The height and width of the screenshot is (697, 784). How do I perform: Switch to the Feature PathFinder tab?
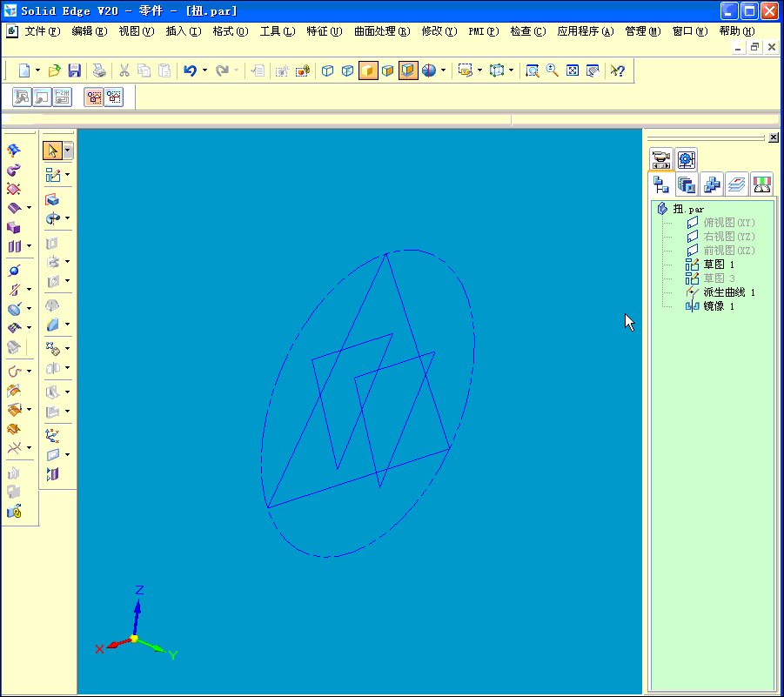click(661, 185)
